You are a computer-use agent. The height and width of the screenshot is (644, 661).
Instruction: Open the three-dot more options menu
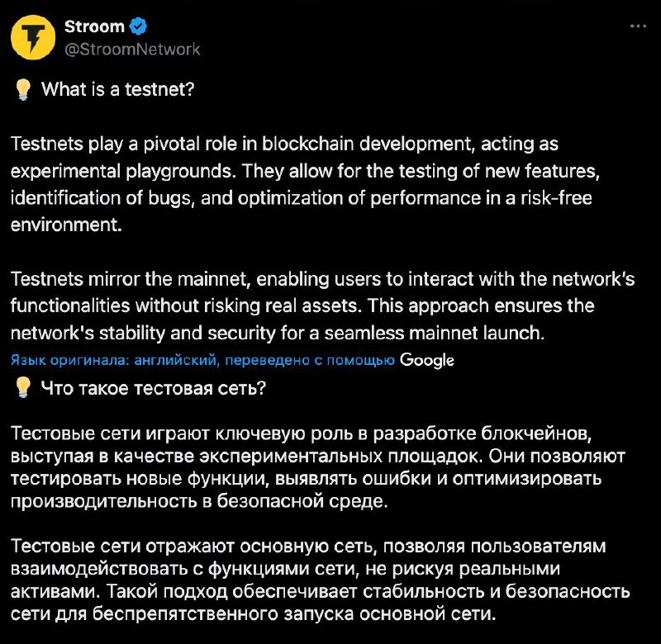[638, 26]
